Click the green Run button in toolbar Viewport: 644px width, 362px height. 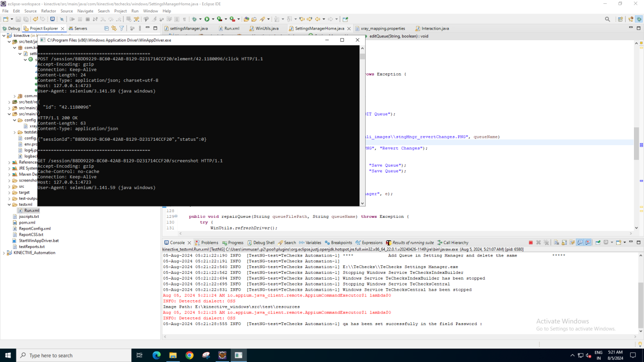(207, 19)
